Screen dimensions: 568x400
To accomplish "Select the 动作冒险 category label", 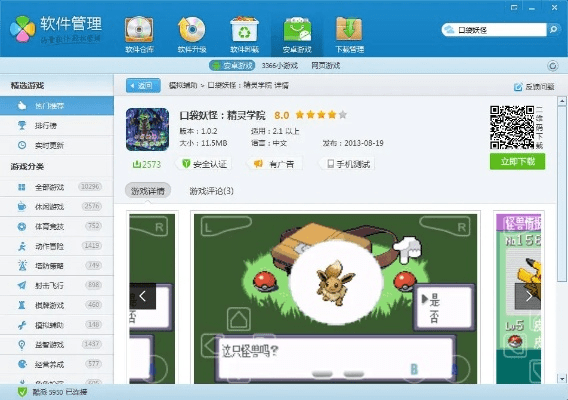I will [49, 246].
